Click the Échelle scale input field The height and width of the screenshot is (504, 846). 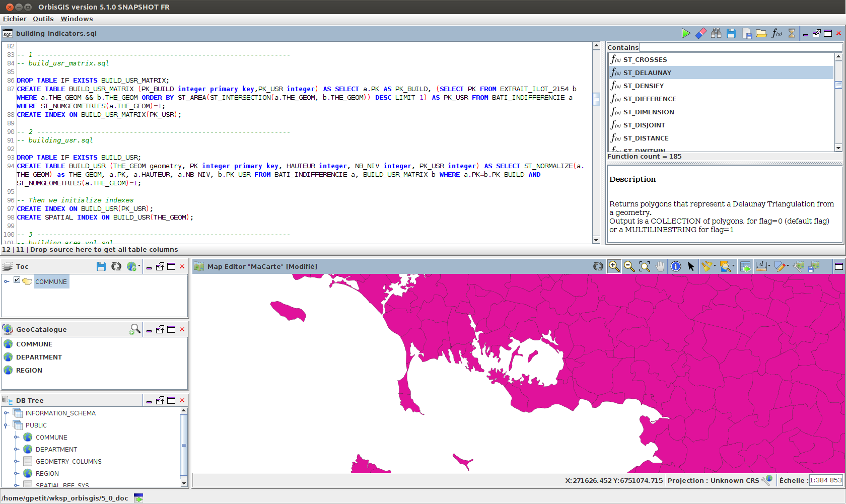[825, 480]
